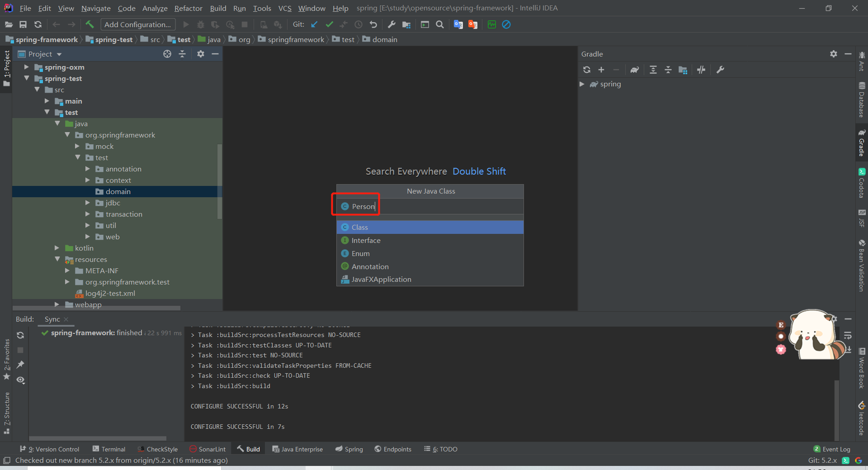Expand the spring node in Gradle panel
This screenshot has width=868, height=470.
click(582, 84)
